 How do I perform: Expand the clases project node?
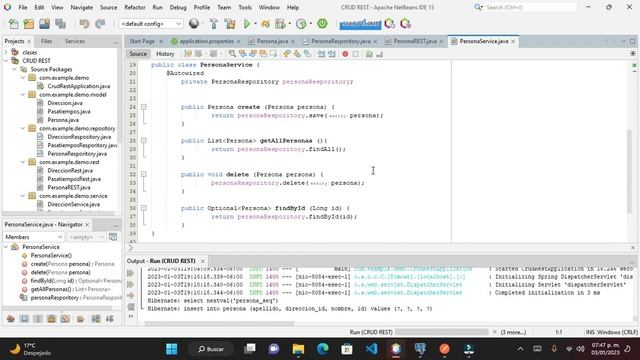tap(6, 52)
